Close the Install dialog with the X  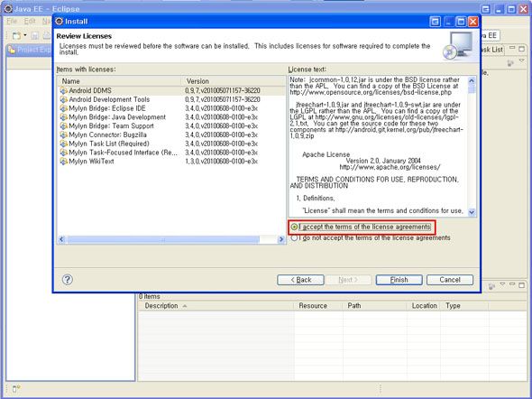473,22
